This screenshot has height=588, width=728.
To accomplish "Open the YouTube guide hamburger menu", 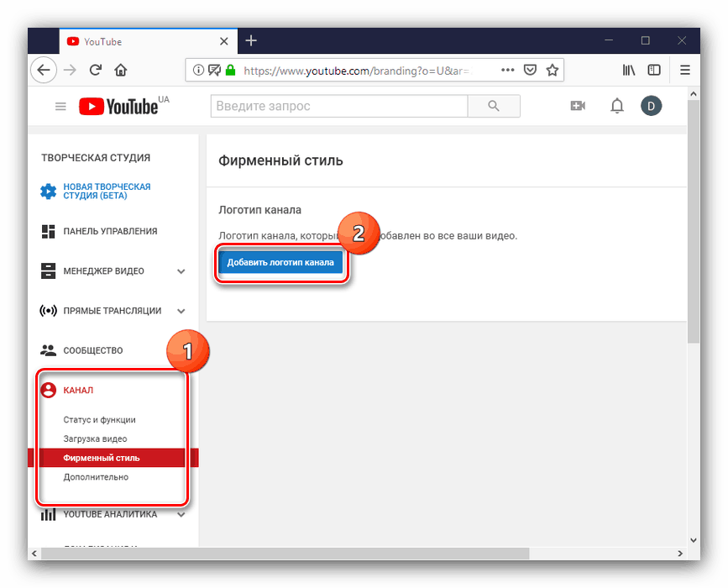I will pyautogui.click(x=60, y=107).
